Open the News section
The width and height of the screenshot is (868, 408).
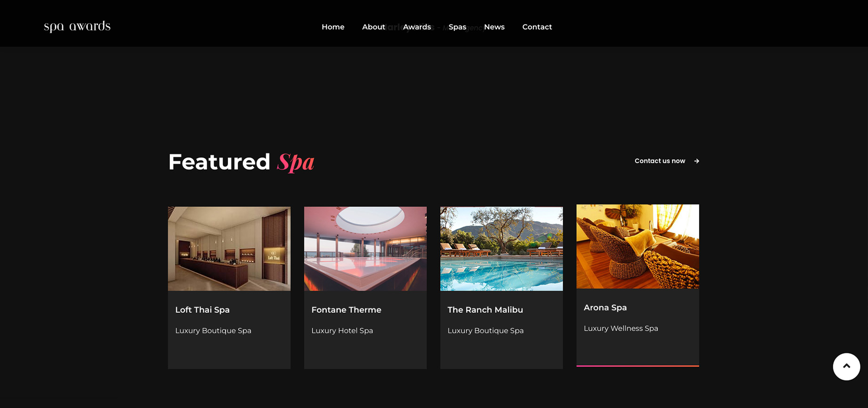coord(494,27)
